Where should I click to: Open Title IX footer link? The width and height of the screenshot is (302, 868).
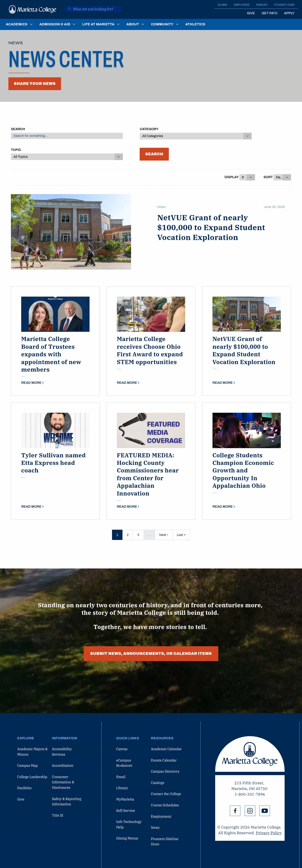58,815
